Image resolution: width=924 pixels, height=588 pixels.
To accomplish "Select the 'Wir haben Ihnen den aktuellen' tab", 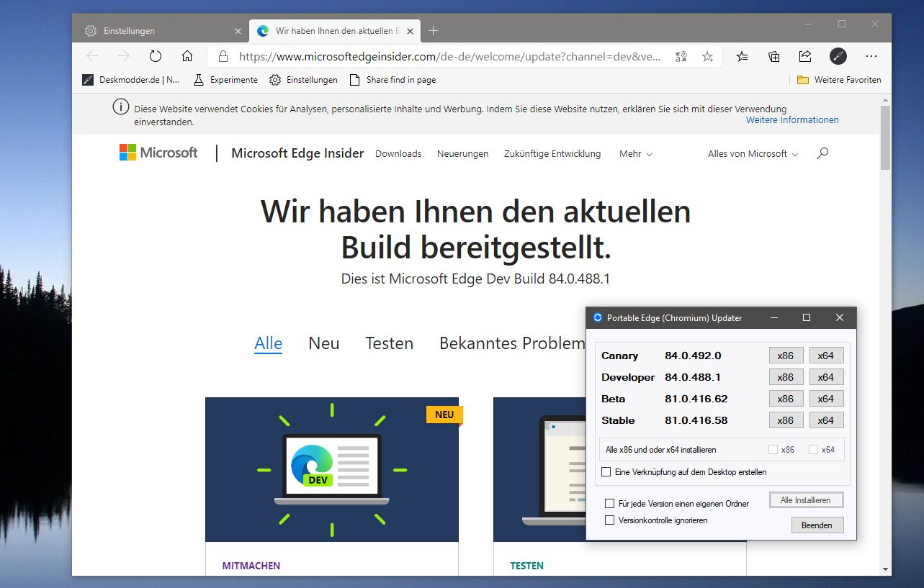I will click(x=335, y=31).
